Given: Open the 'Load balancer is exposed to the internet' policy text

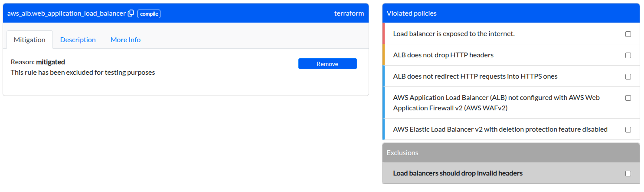Looking at the screenshot, I should pos(454,34).
